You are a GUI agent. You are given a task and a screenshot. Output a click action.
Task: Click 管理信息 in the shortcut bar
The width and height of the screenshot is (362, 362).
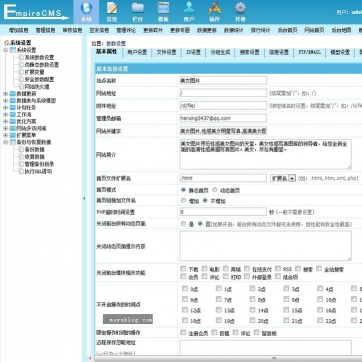click(45, 30)
